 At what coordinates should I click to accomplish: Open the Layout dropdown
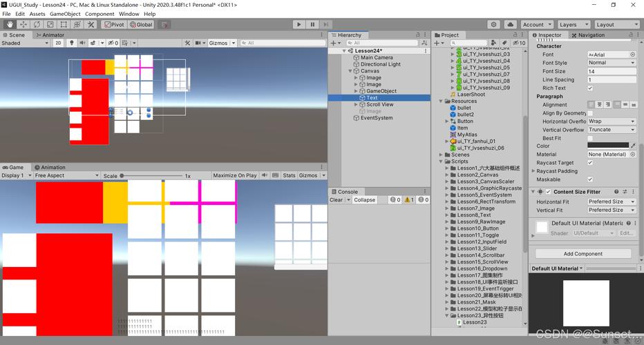[x=616, y=25]
